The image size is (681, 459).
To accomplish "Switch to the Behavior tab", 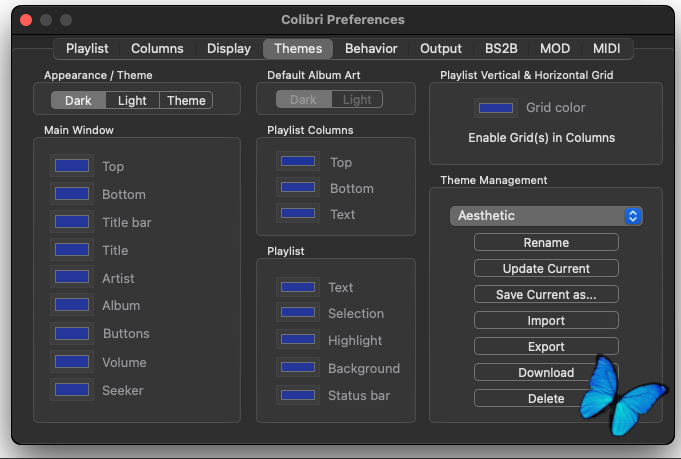I will pyautogui.click(x=371, y=48).
